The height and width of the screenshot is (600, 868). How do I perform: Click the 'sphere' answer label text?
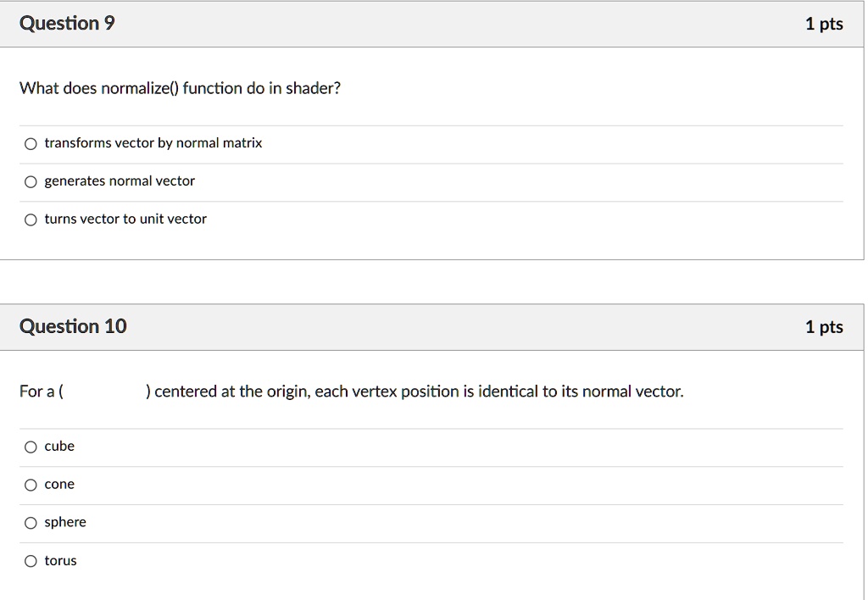pos(65,522)
